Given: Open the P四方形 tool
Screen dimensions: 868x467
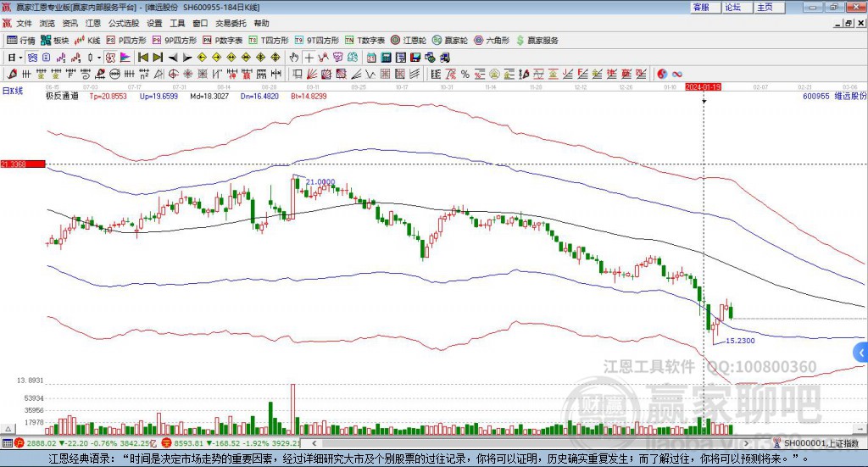Looking at the screenshot, I should [x=126, y=41].
